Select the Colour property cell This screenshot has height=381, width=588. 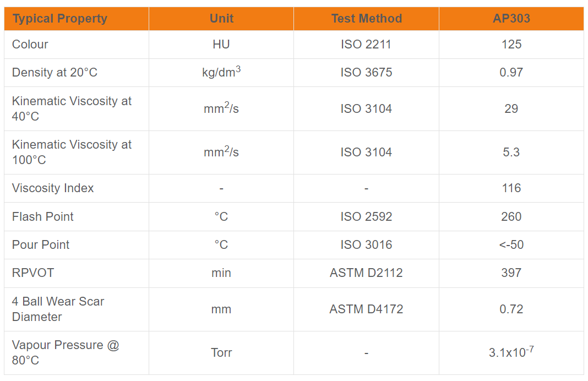coord(30,45)
